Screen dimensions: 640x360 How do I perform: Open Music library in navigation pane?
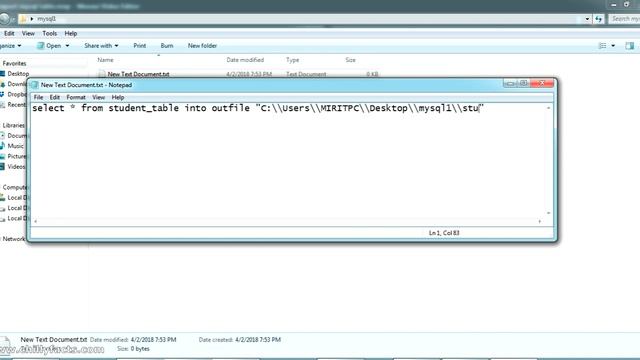[x=16, y=146]
